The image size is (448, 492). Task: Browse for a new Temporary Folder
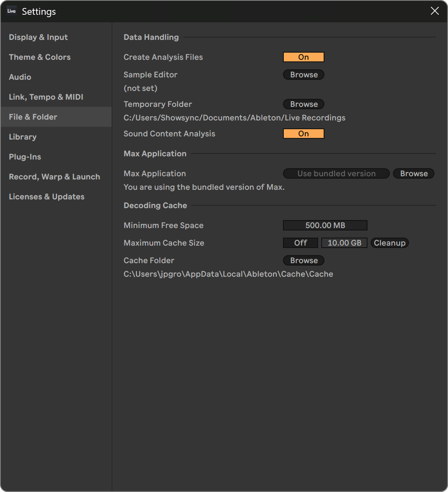[303, 104]
